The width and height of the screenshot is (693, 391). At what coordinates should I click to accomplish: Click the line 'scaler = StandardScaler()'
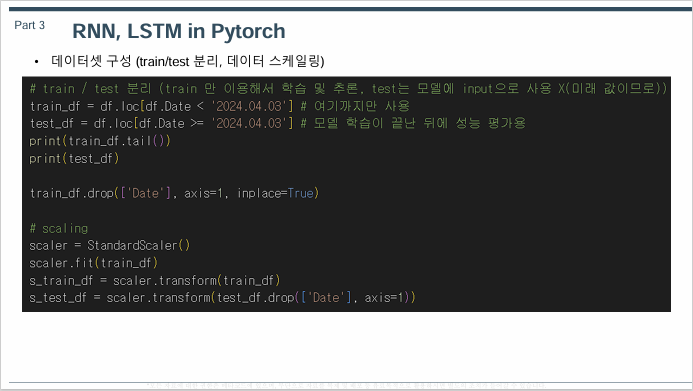point(110,245)
